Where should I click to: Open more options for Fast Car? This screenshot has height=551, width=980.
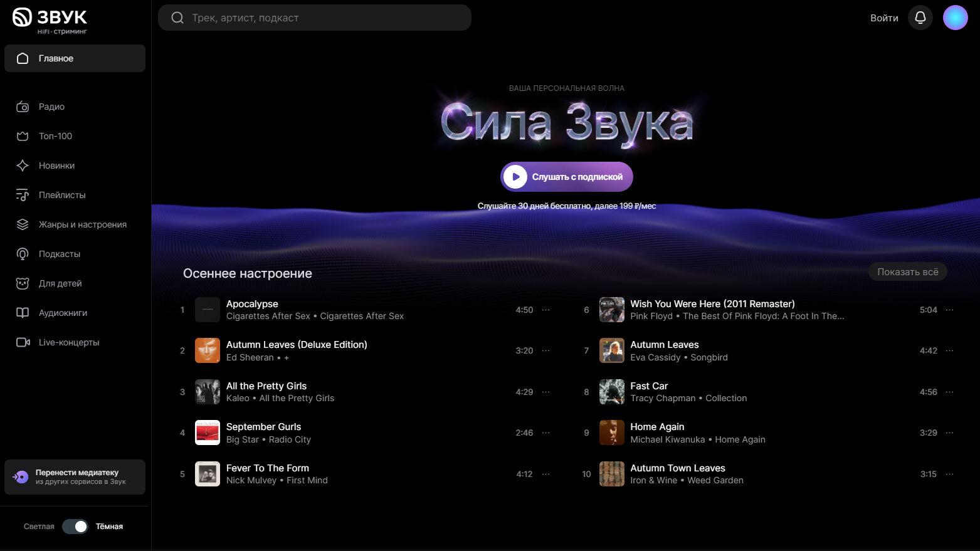[949, 392]
